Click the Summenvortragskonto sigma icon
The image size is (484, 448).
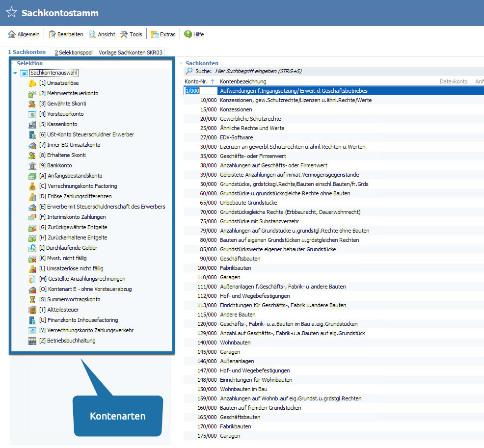coord(32,300)
